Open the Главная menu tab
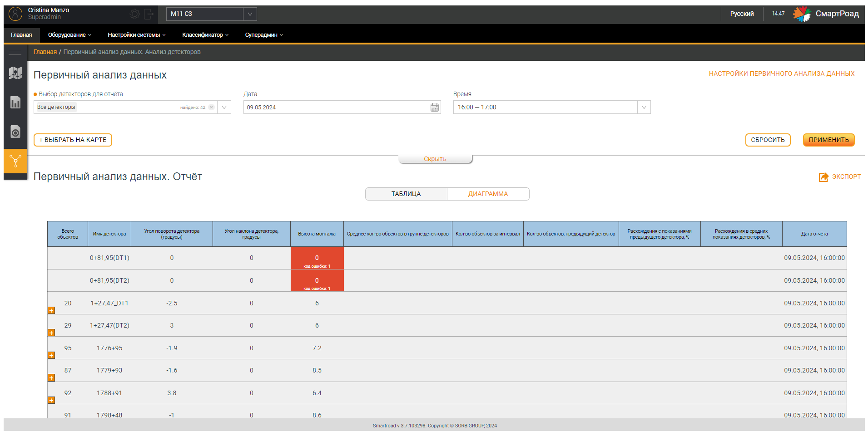The height and width of the screenshot is (436, 868). click(21, 35)
